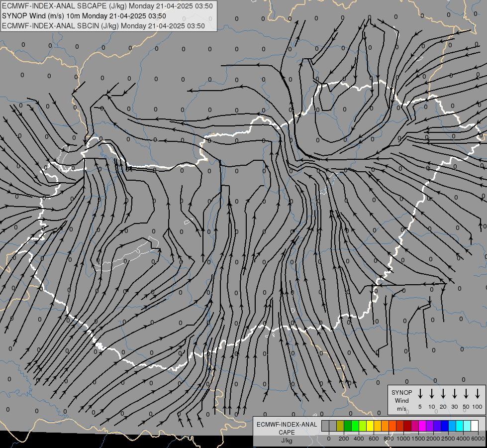Screen dimensions: 487x448
Task: Click the '400' CAPE scale label
Action: (x=359, y=439)
